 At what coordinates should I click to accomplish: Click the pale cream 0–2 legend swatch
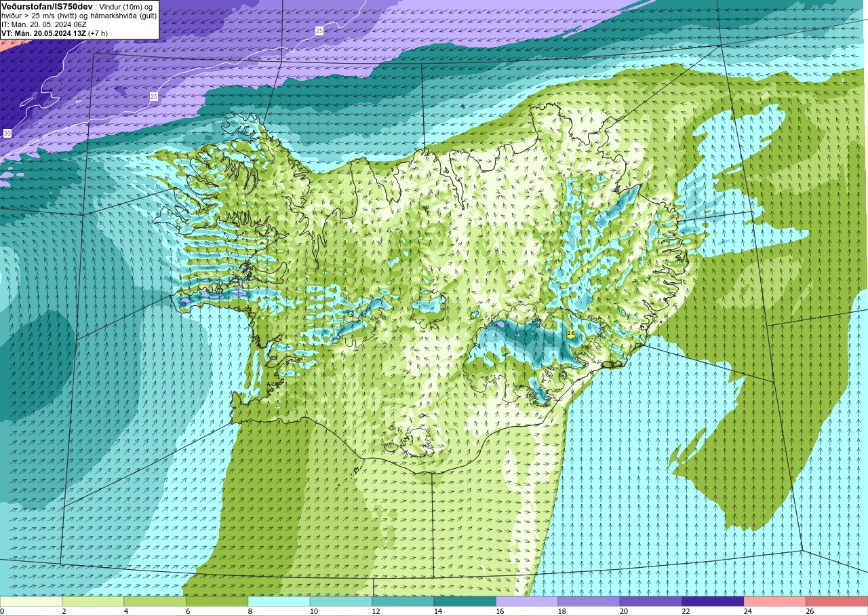(x=31, y=601)
